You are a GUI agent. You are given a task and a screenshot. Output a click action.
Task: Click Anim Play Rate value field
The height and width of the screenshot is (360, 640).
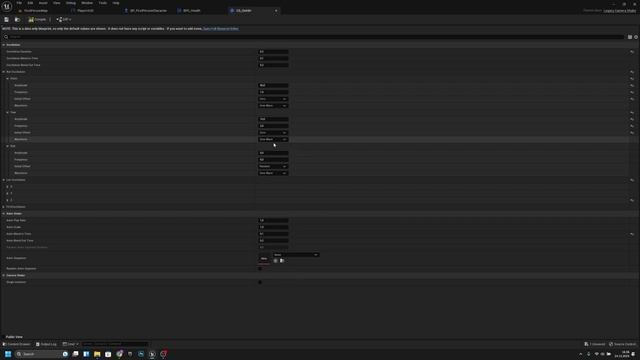(273, 220)
